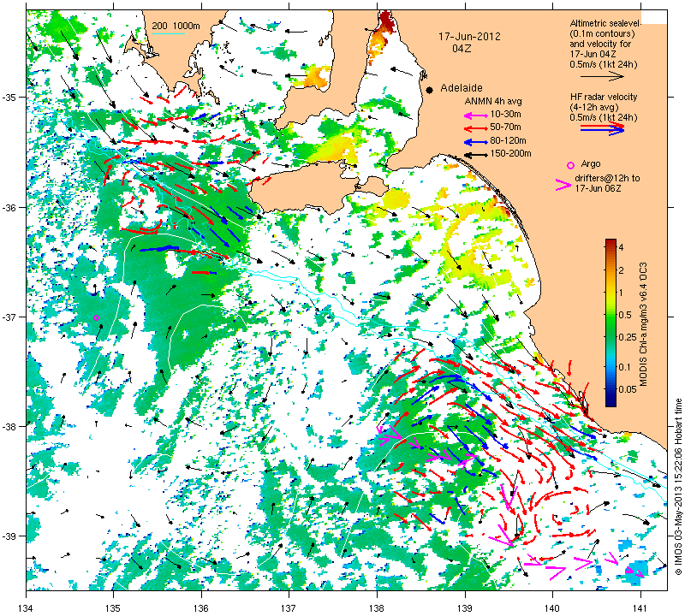
Task: Click the Argo float marker near 37°S
Action: pos(97,317)
